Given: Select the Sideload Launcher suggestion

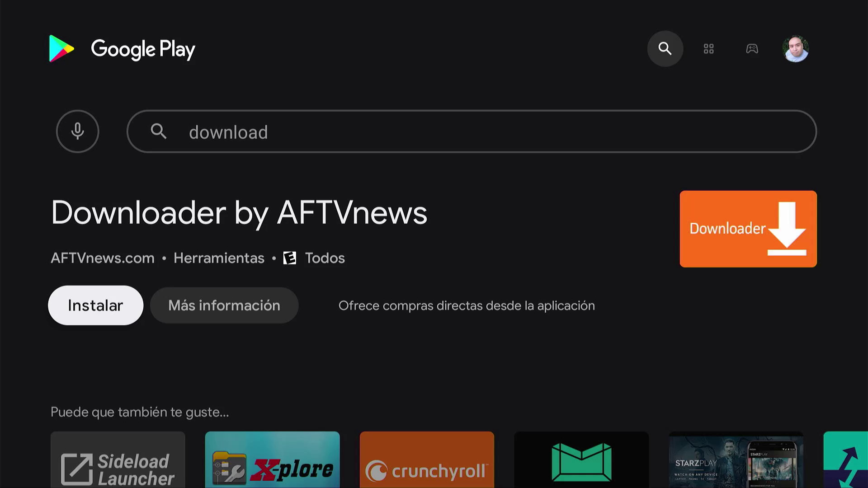Looking at the screenshot, I should (x=118, y=460).
